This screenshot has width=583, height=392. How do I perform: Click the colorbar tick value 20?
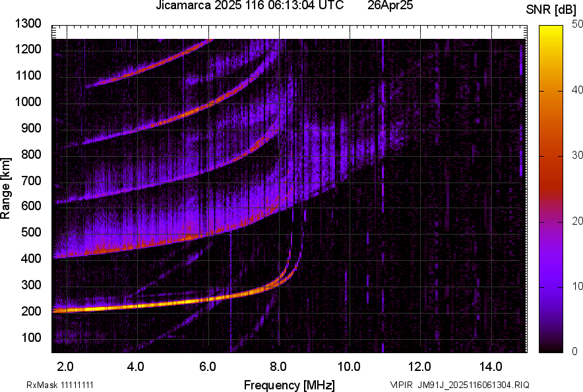tap(577, 221)
